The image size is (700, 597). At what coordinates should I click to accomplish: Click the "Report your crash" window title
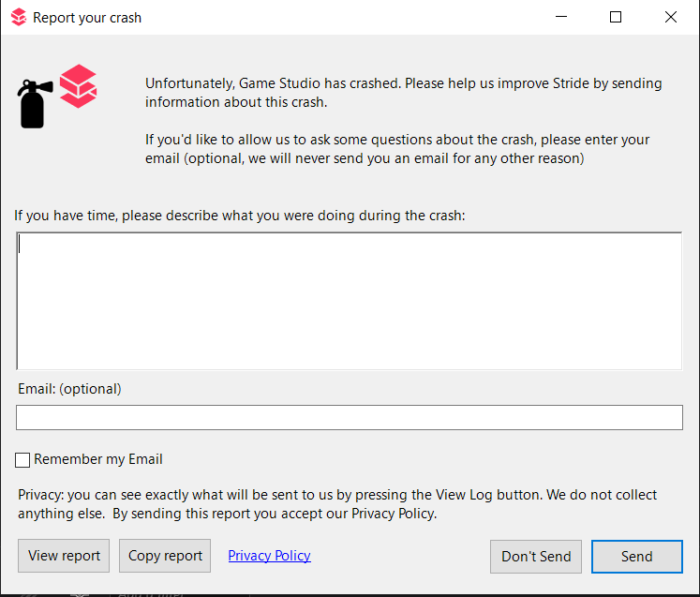pyautogui.click(x=87, y=18)
